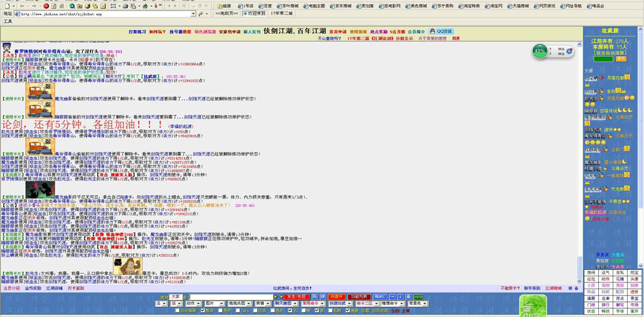Switch to the 欢迎来到 browser tab
Screen dimensions: 644x317
click(255, 14)
